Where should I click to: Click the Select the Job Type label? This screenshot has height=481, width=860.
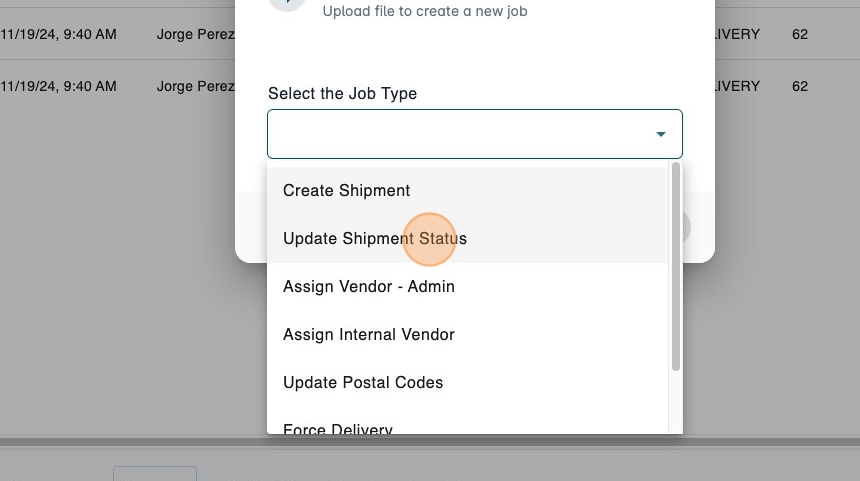[342, 93]
